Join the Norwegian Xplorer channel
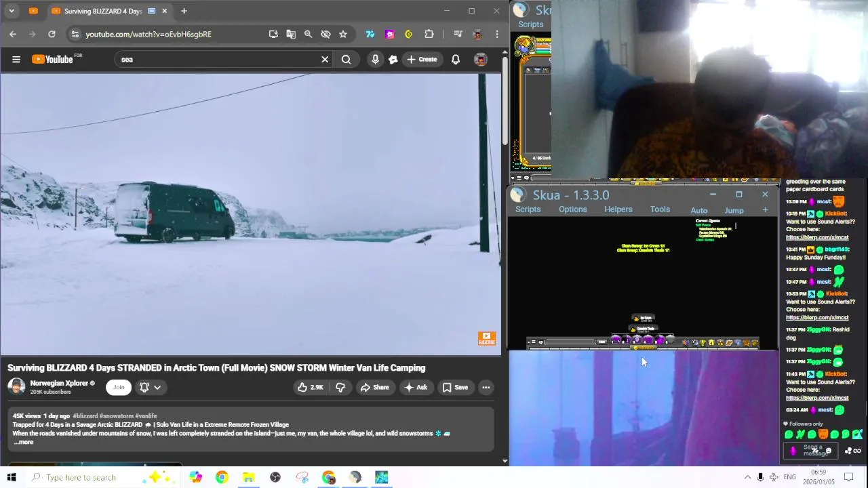Image resolution: width=868 pixels, height=488 pixels. coord(119,388)
